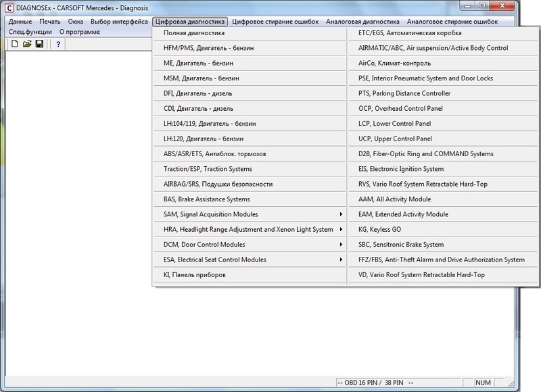Viewport: 541px width, 392px height.
Task: Select ETC/EGS Автоматическая коробка
Action: pos(443,32)
